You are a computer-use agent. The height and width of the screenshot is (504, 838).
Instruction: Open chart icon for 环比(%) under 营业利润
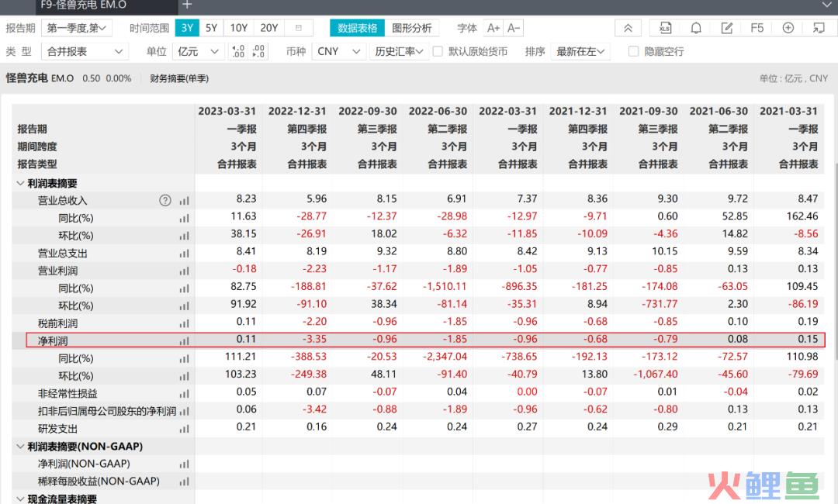185,306
